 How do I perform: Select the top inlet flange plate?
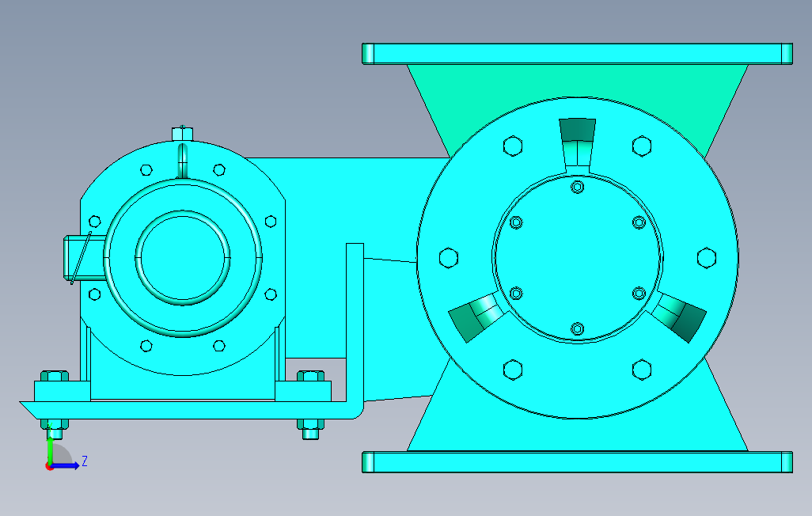577,54
